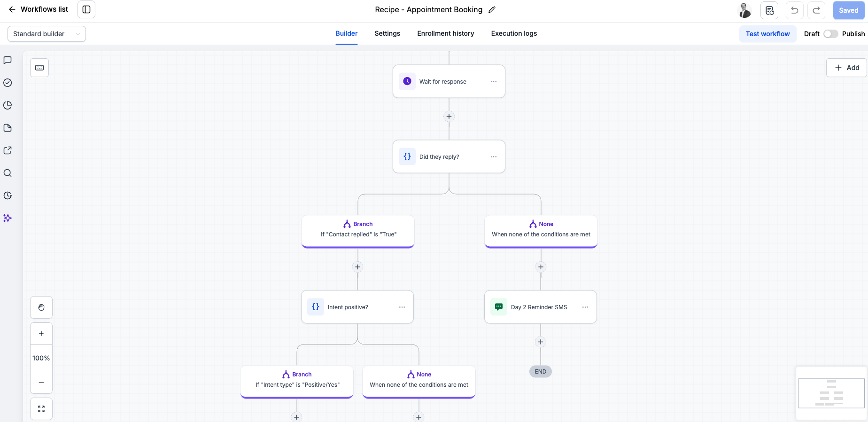Open the Execution logs tab
This screenshot has width=868, height=422.
coord(514,33)
